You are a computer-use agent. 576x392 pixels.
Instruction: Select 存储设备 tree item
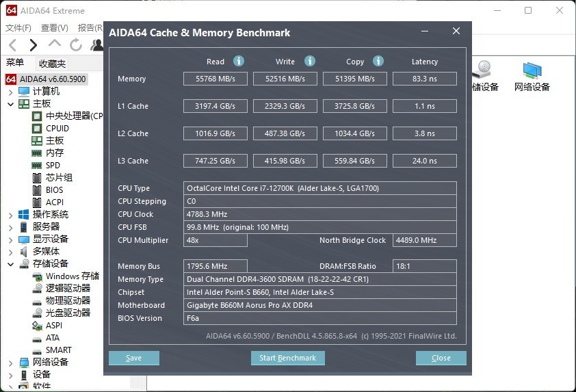[x=51, y=263]
